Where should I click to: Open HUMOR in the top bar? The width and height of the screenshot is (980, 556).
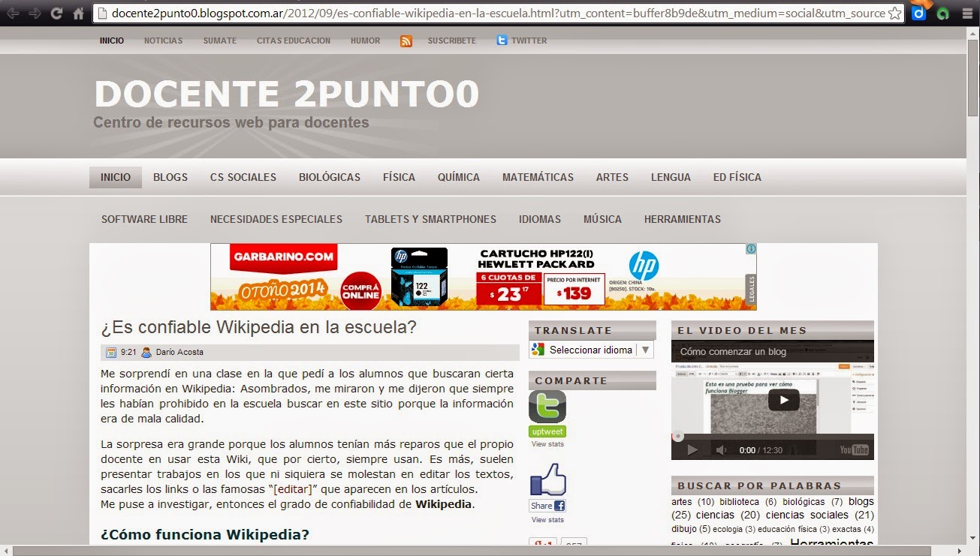tap(366, 41)
